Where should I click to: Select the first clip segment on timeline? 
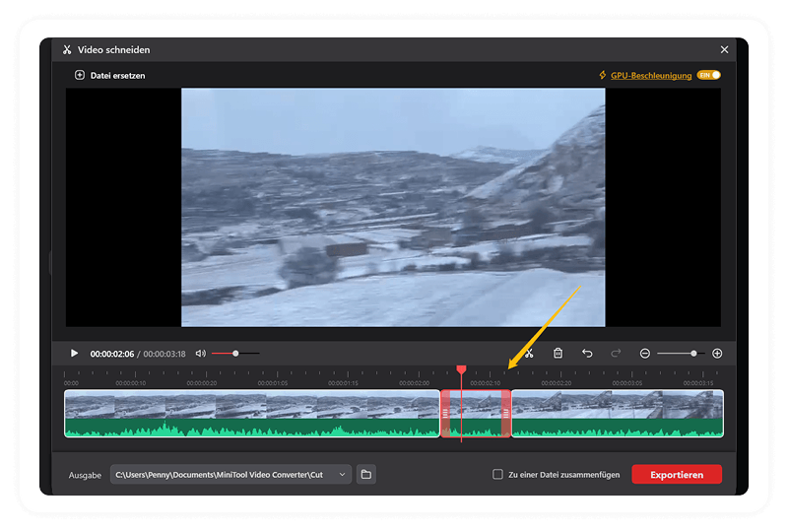tap(252, 414)
